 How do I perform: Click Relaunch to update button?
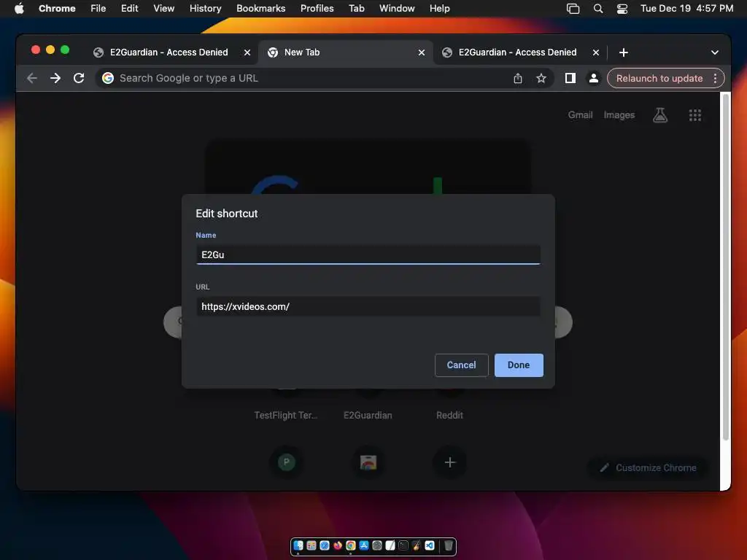coord(659,78)
